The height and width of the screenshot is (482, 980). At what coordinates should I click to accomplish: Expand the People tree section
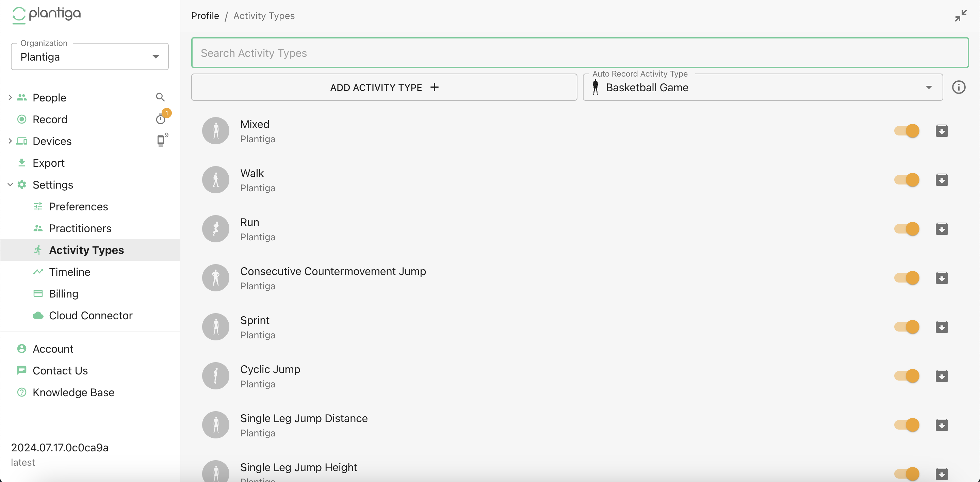point(10,97)
